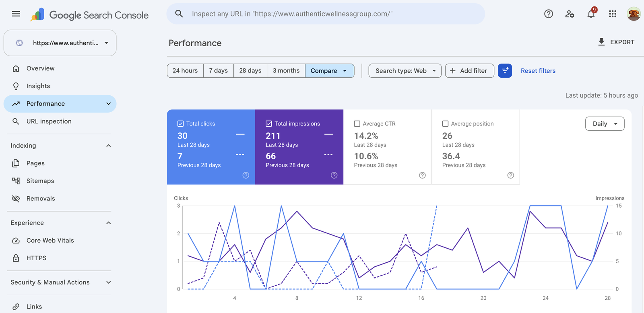Uncheck the Total impressions checkbox
The height and width of the screenshot is (313, 644).
tap(269, 124)
